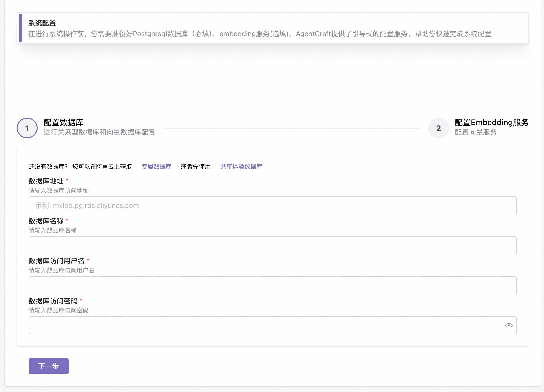The image size is (544, 392).
Task: Click the step 1 circle indicator
Action: (27, 128)
